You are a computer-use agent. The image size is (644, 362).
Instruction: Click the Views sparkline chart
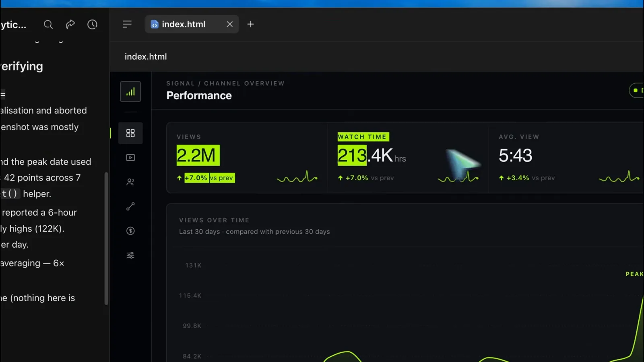tap(297, 177)
